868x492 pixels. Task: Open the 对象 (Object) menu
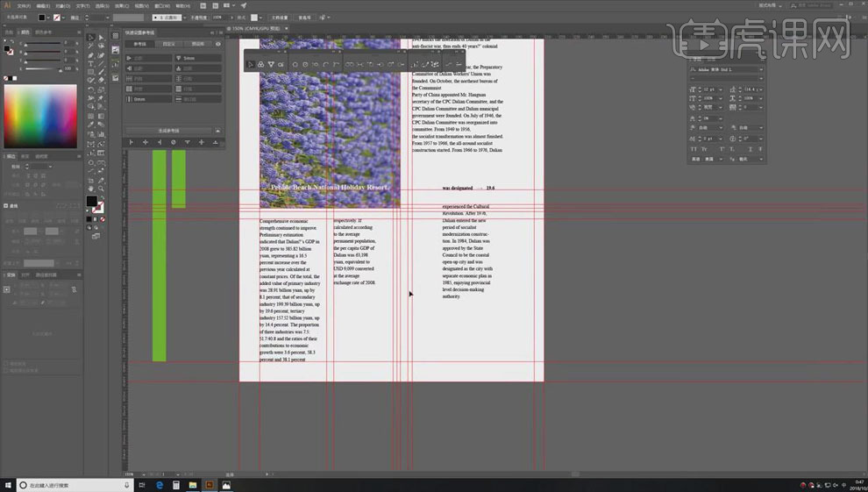(x=62, y=5)
